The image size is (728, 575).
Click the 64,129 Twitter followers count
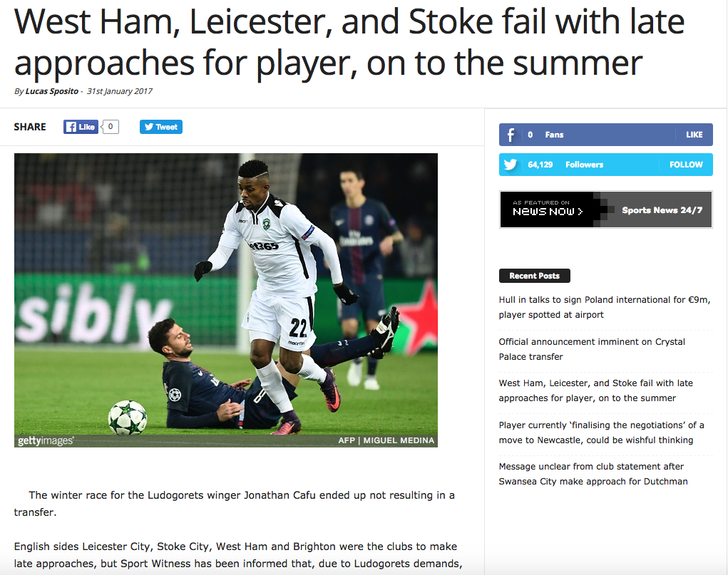[x=540, y=165]
